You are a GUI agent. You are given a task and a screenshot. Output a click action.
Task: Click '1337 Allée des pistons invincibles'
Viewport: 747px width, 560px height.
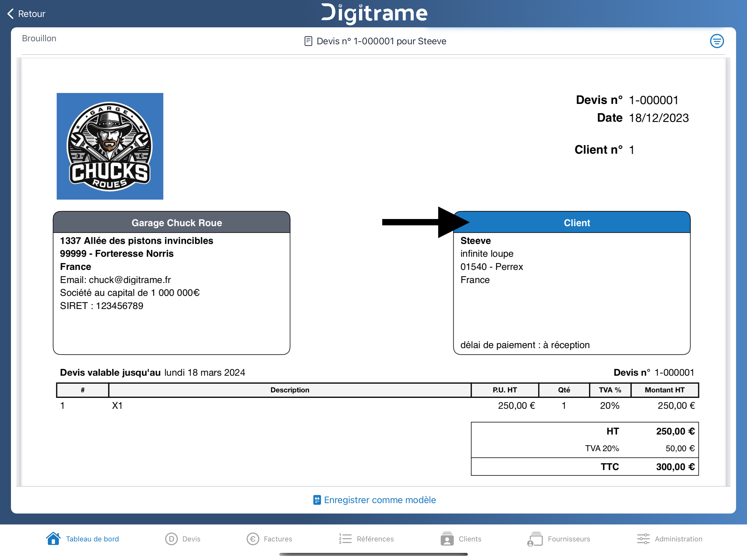tap(137, 240)
